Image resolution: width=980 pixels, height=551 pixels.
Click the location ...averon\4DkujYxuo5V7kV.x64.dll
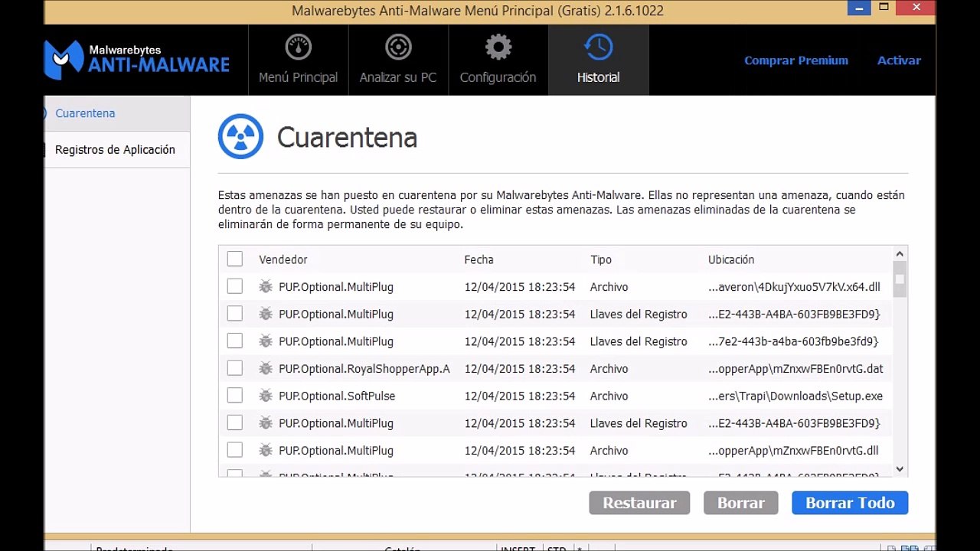point(794,287)
